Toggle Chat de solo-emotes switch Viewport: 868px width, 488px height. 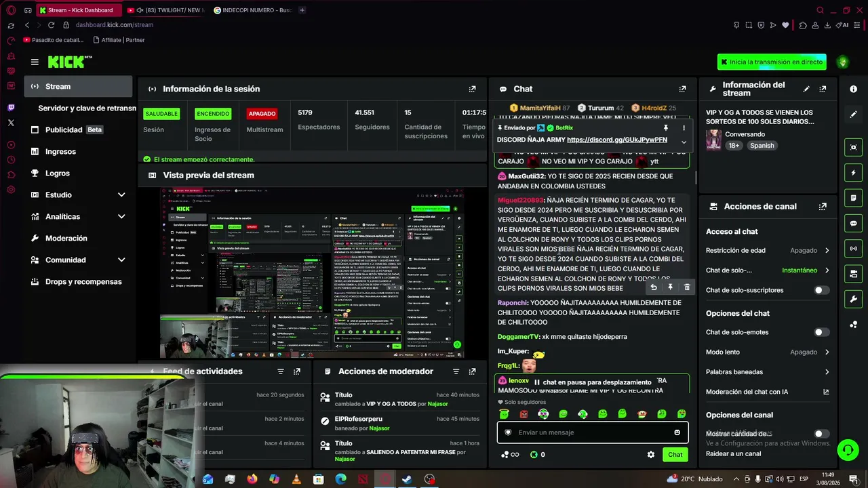tap(821, 332)
